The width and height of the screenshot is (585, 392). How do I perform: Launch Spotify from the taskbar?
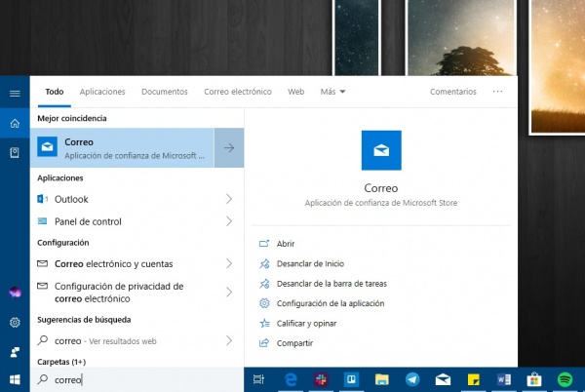click(565, 379)
